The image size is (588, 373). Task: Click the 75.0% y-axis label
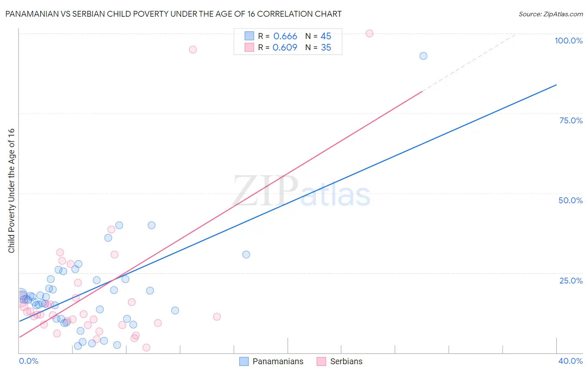(571, 120)
